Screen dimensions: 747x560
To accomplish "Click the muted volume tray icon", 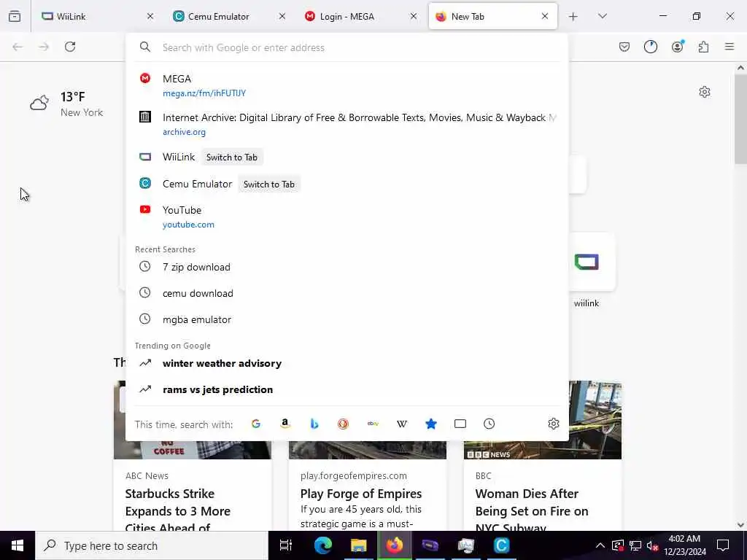I will coord(652,545).
